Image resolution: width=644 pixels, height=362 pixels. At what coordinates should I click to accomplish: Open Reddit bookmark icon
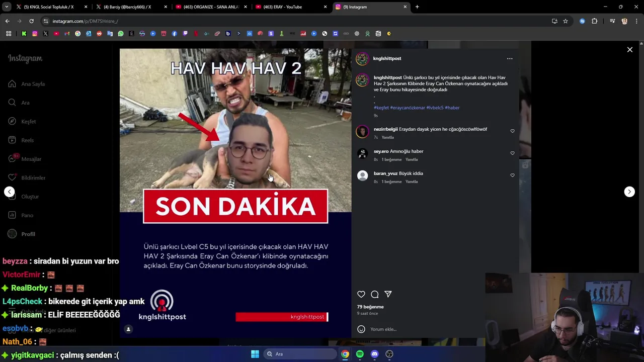point(99,34)
